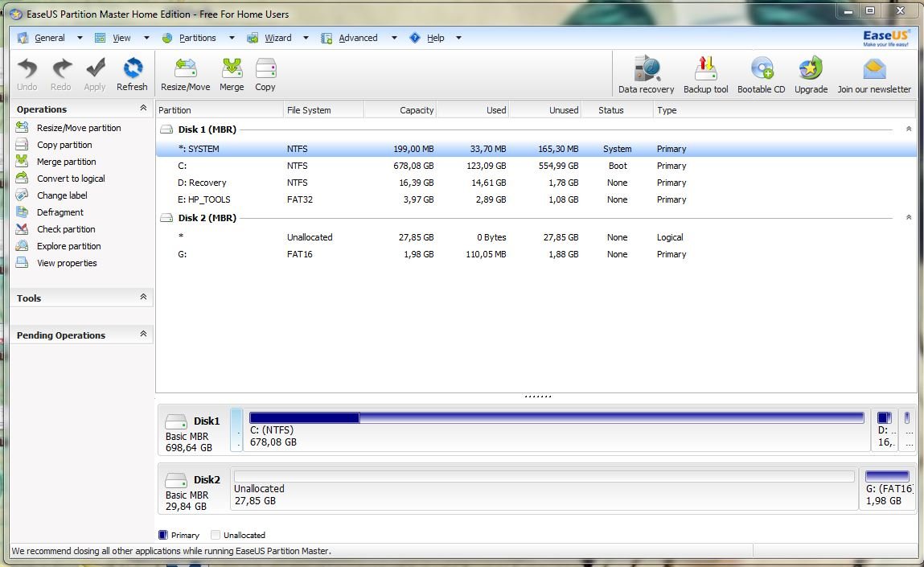Click the Upgrade star icon
Viewport: 924px width, 567px height.
point(811,69)
